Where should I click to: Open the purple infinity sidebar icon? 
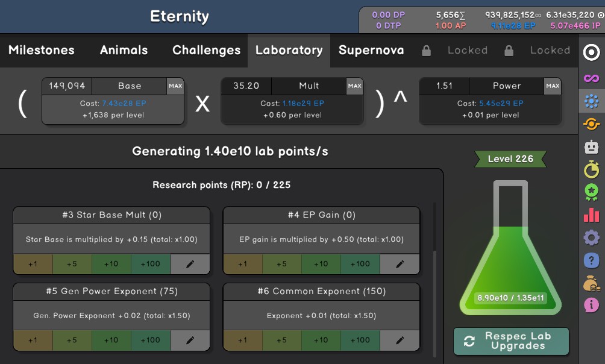click(592, 78)
